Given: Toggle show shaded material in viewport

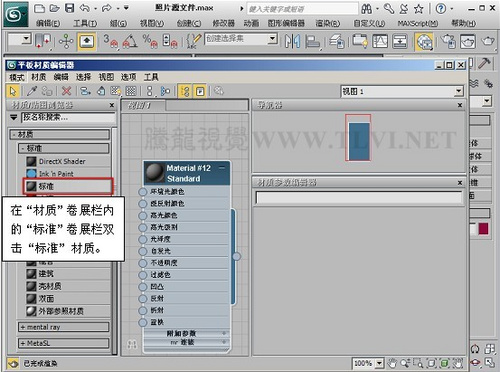Looking at the screenshot, I should [x=115, y=91].
